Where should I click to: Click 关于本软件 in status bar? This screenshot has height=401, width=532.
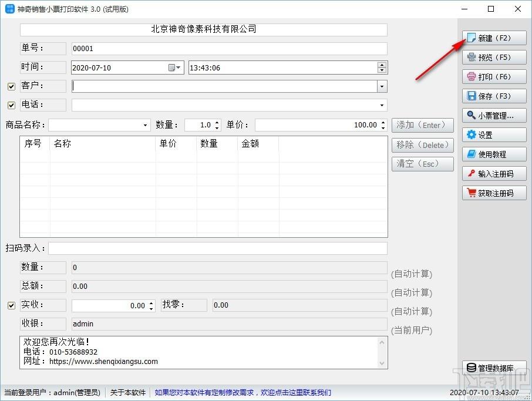(x=128, y=393)
